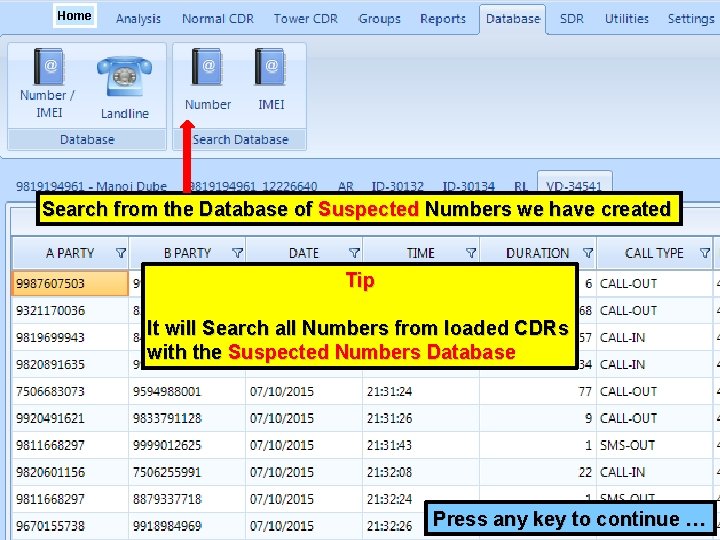Select B PARTY cell 9918984969

tap(187, 526)
